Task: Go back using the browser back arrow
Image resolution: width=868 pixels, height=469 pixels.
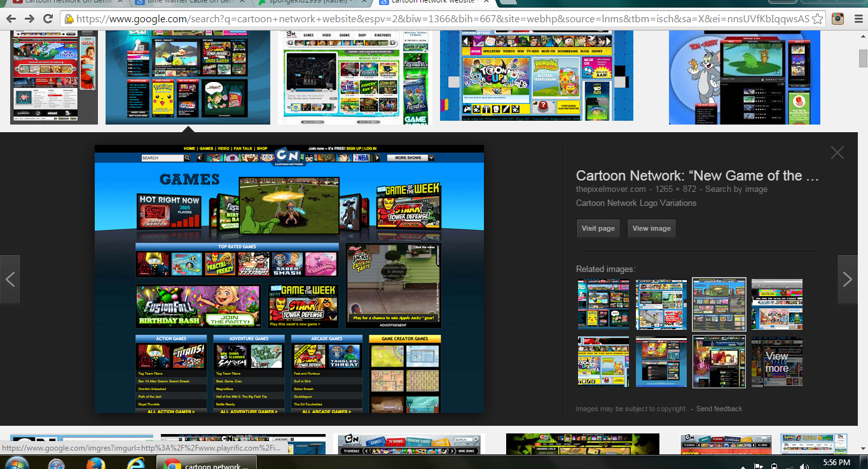Action: pos(11,18)
